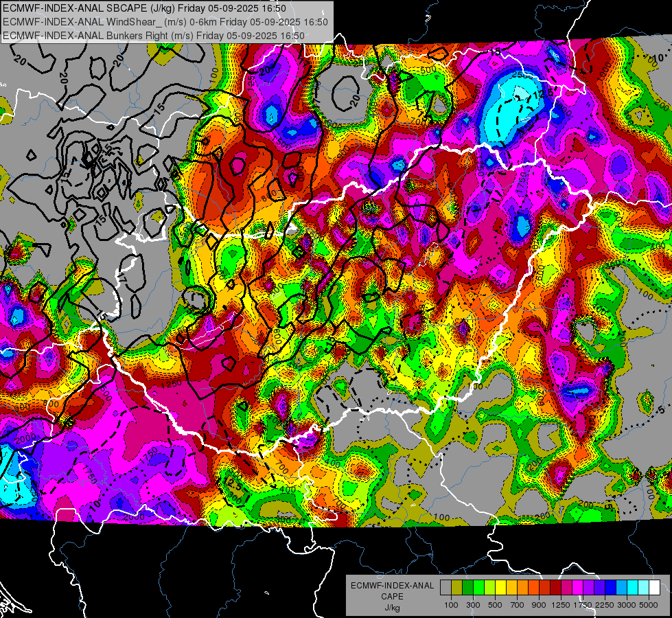Click the sky blue swatch left of 3000 tick

pos(621,588)
